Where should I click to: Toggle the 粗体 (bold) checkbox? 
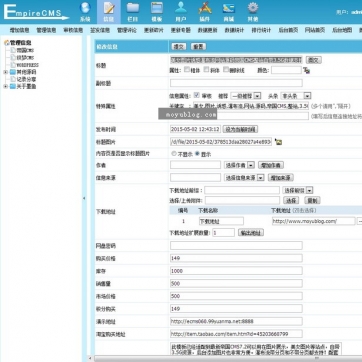(x=187, y=69)
